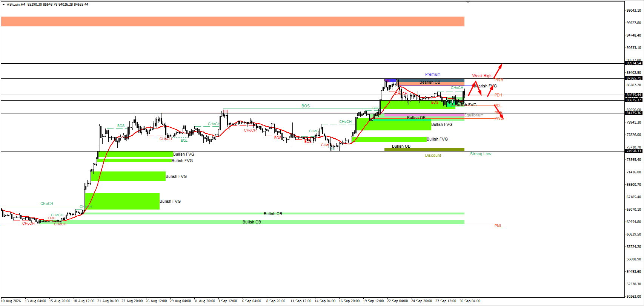Click the 13 Aug 04:00 time label

tap(35, 301)
